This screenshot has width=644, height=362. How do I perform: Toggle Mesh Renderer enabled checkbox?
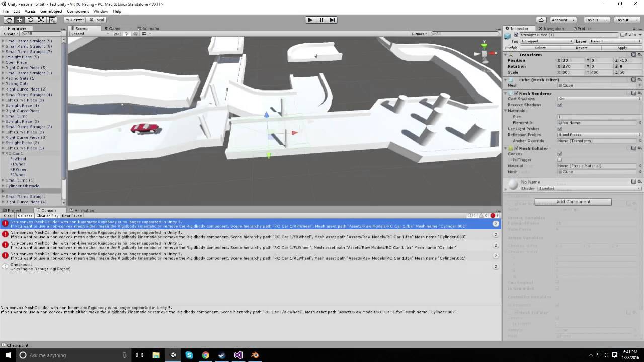click(516, 93)
